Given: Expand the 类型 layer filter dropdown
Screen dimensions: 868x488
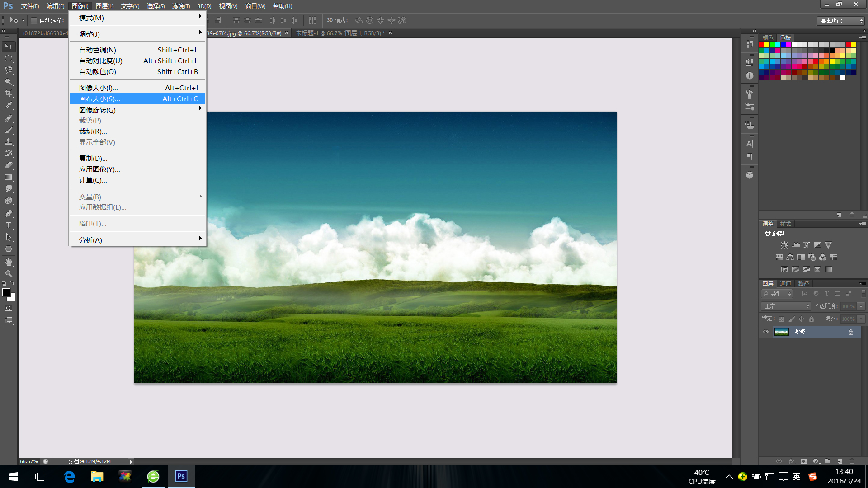Looking at the screenshot, I should pos(778,294).
